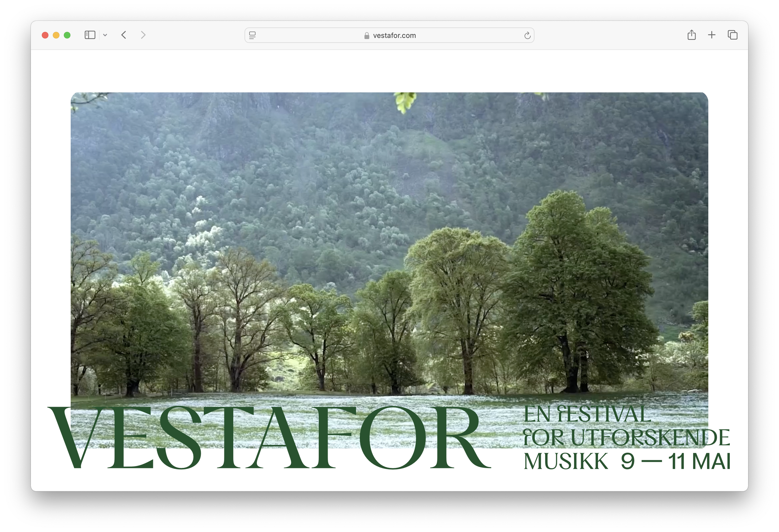Click the MUSIKK 9 — 11 MAI date text
Viewport: 779px width, 532px height.
(627, 461)
